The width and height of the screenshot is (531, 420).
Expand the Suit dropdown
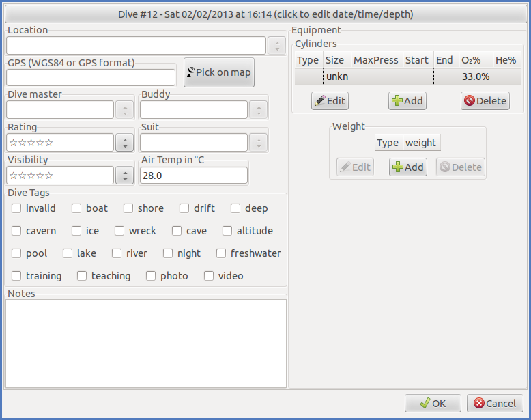tap(259, 142)
